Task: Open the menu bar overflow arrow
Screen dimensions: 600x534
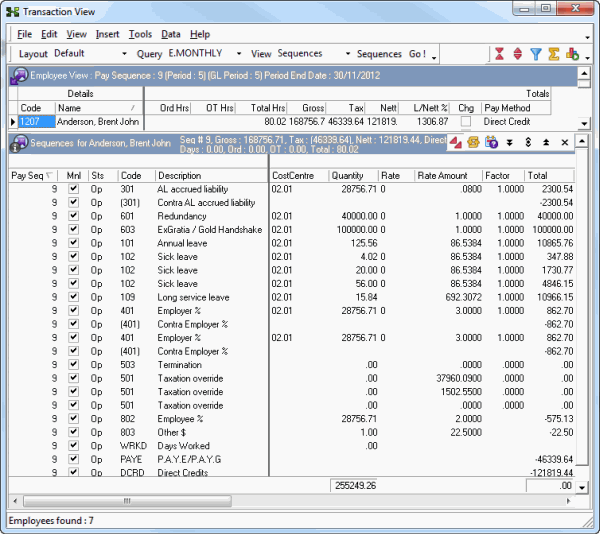Action: tap(587, 37)
